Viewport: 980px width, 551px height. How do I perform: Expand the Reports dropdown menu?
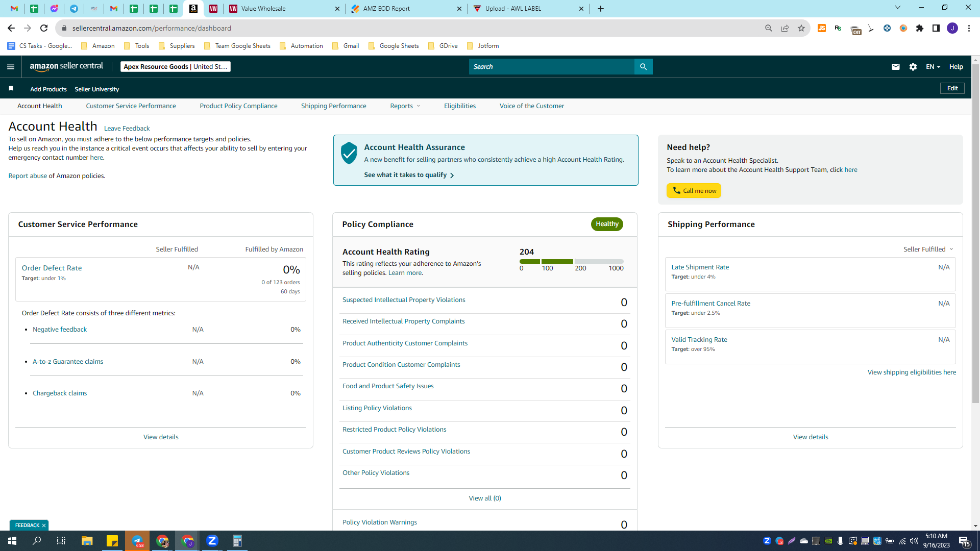(405, 106)
